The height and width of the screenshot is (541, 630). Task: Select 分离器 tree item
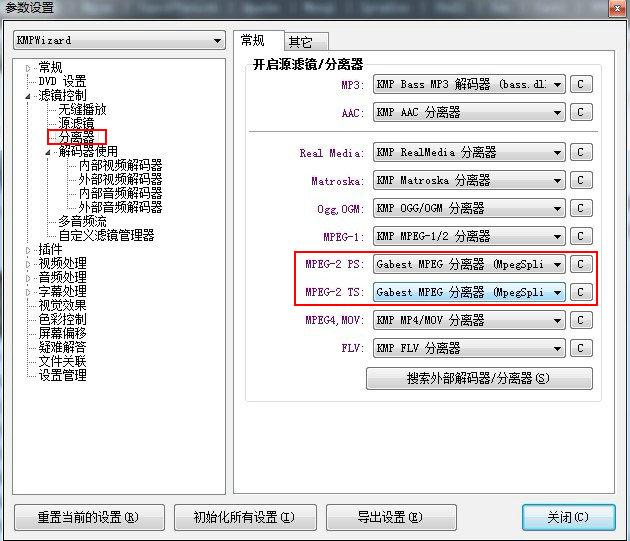pyautogui.click(x=76, y=137)
